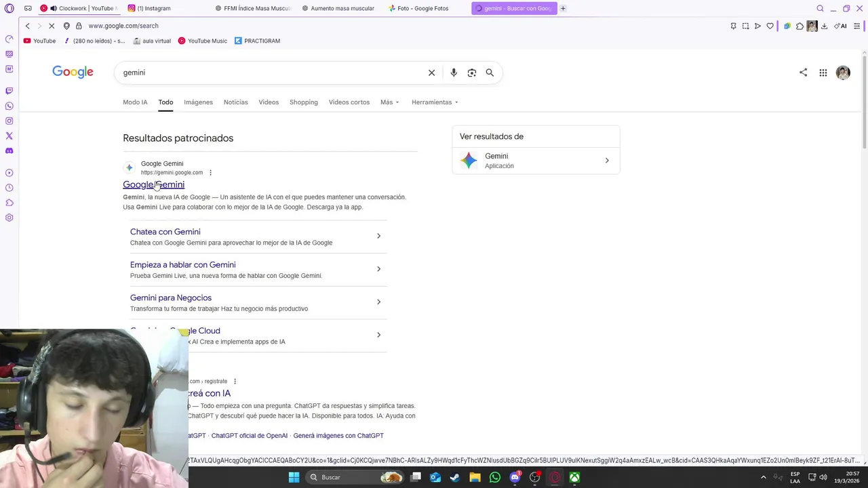868x488 pixels.
Task: Search tabs with top-right magnifier
Action: (x=820, y=8)
